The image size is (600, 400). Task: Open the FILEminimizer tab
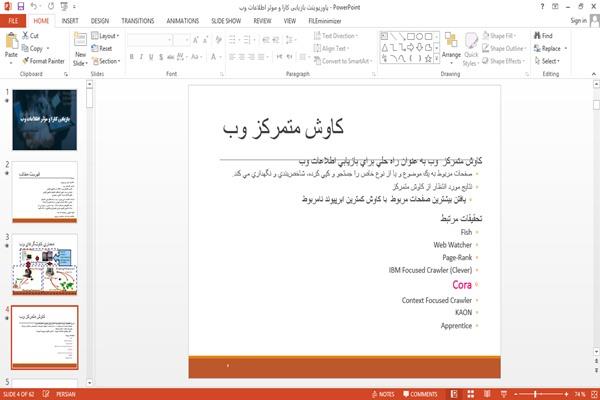(325, 21)
